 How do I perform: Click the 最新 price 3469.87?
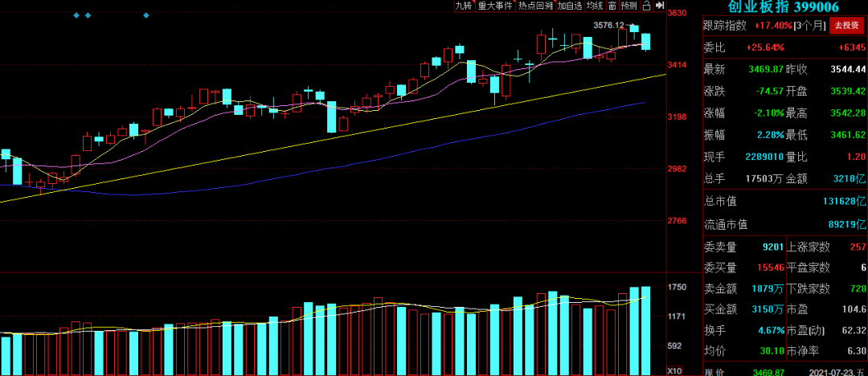tap(766, 70)
